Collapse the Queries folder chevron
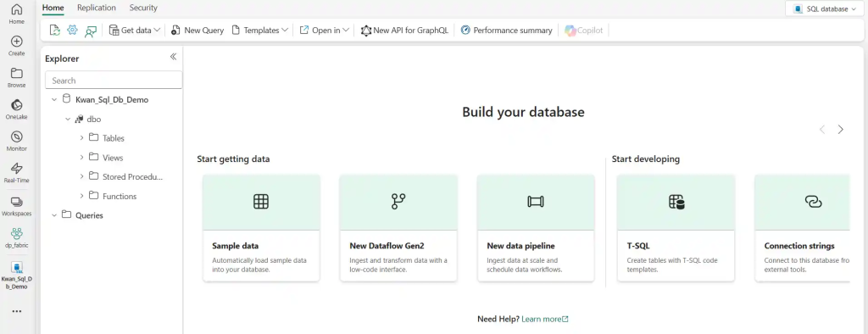This screenshot has height=334, width=868. click(x=53, y=215)
